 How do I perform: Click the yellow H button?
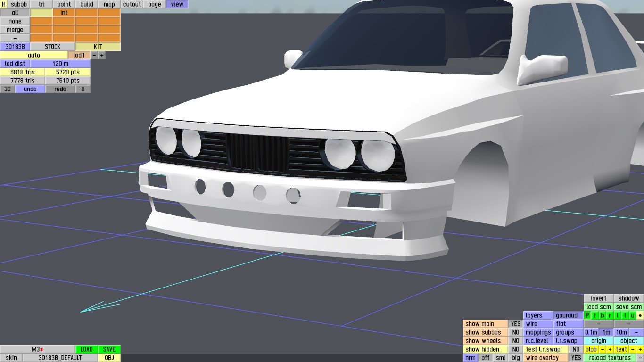tap(4, 4)
